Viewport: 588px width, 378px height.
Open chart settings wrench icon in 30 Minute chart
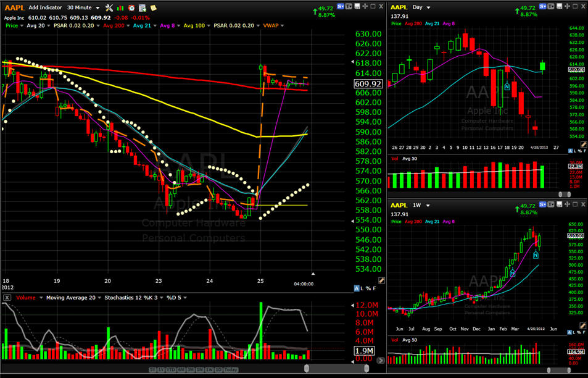[109, 7]
